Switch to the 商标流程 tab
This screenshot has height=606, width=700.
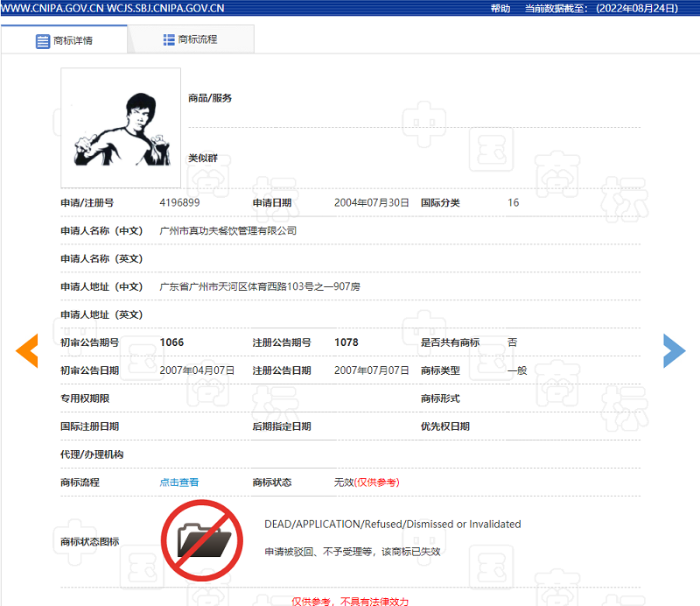pos(197,39)
